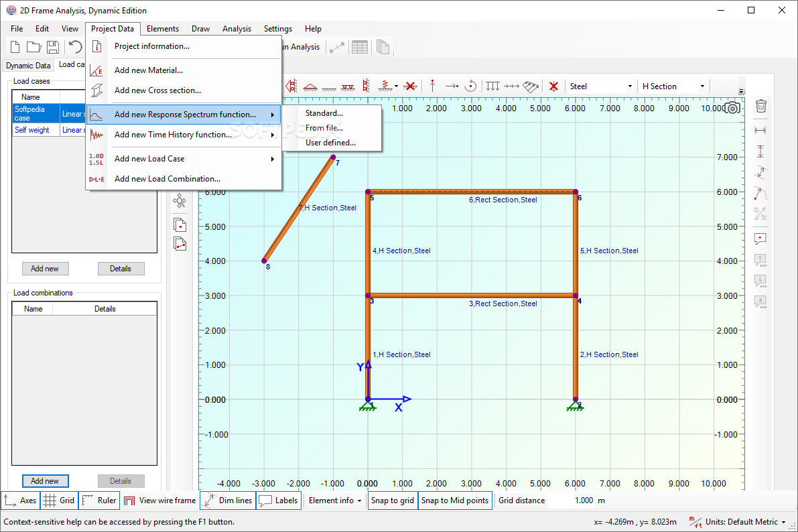Viewport: 798px width, 532px height.
Task: Click the trash bin delete icon
Action: (761, 106)
